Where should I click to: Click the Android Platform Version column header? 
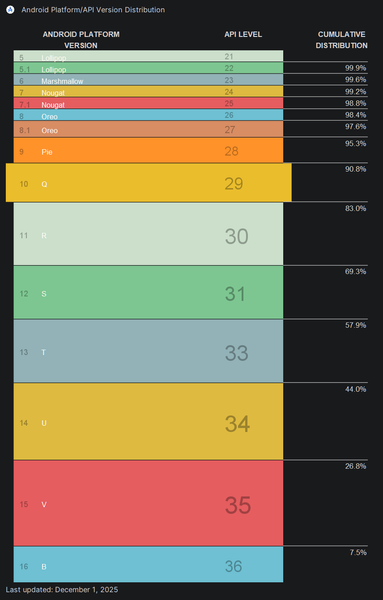pos(81,40)
